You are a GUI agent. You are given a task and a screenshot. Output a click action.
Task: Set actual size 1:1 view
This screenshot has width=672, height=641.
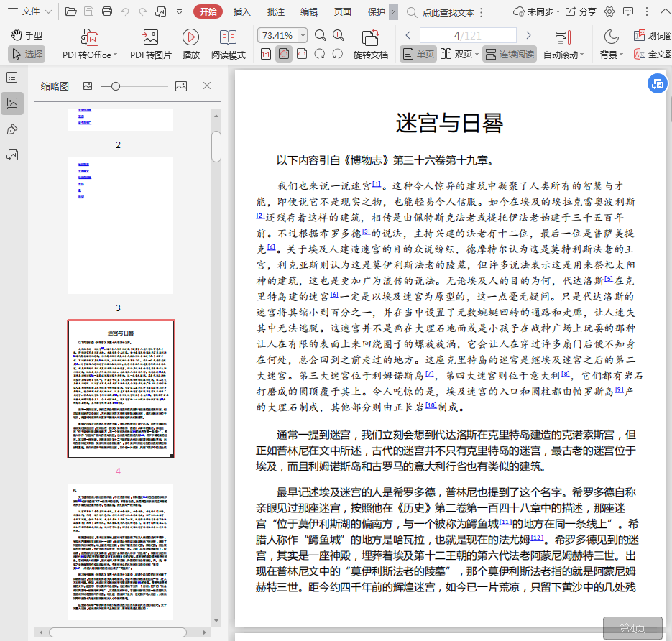(x=266, y=54)
